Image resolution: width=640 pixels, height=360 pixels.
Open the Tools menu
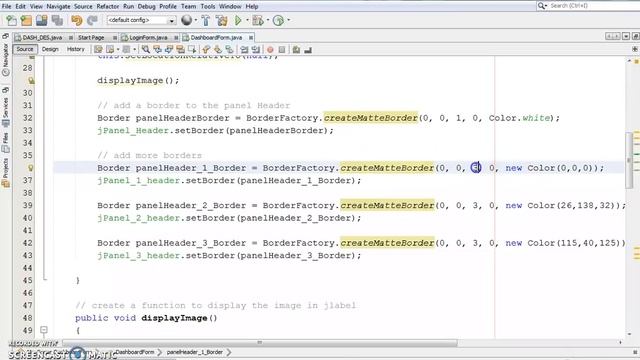click(x=208, y=7)
